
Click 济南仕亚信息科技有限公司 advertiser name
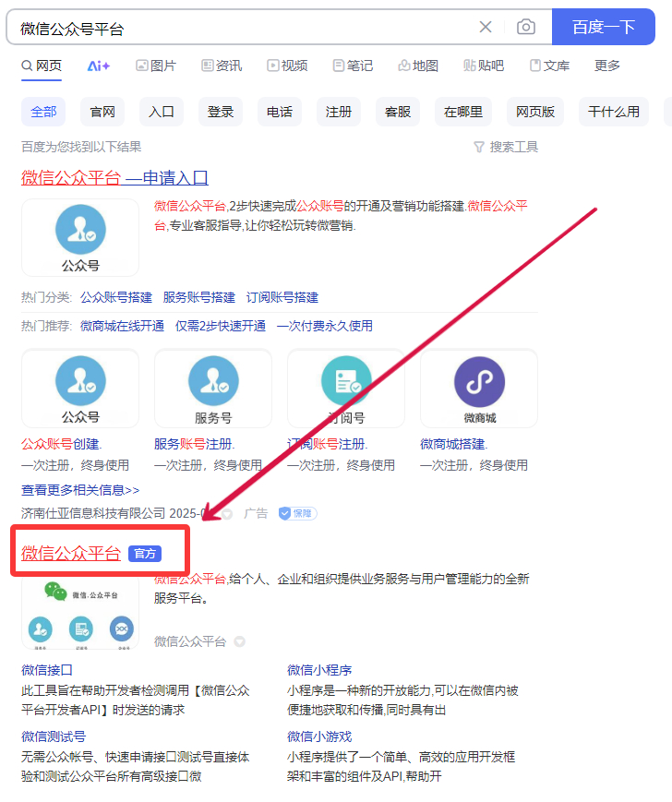93,513
